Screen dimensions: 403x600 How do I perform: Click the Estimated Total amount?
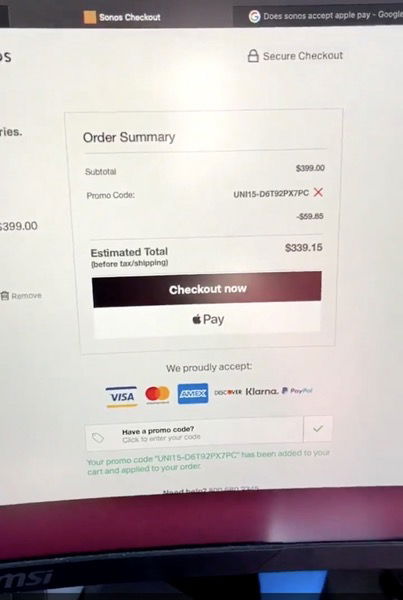(x=304, y=248)
